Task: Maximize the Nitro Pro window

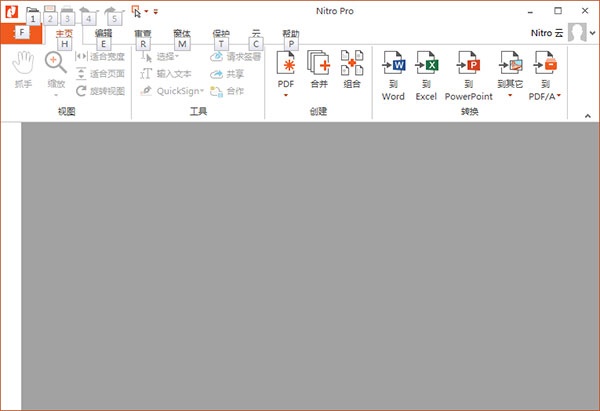Action: coord(558,11)
